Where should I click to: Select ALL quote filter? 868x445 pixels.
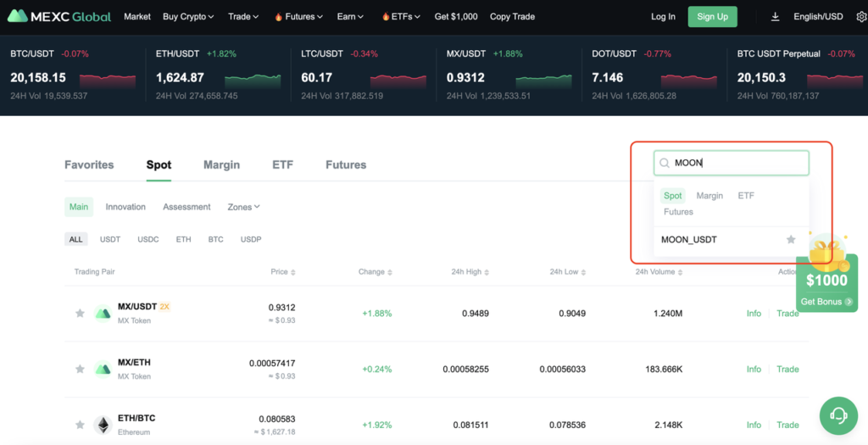coord(75,240)
